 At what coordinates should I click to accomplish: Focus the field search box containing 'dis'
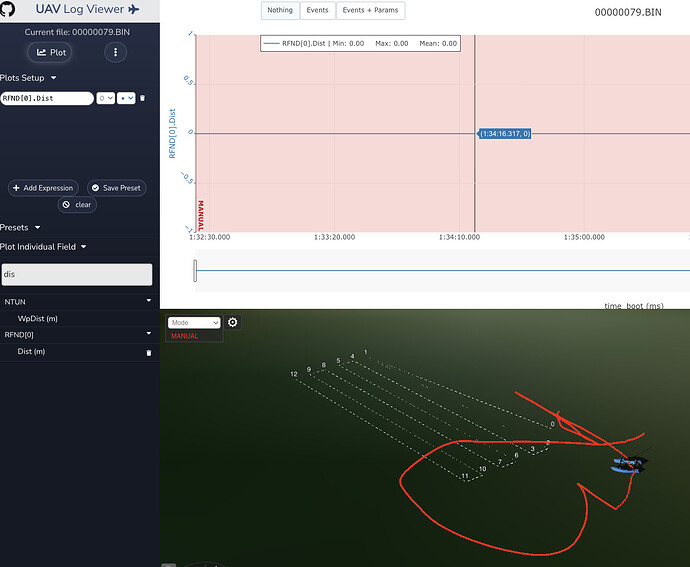[x=77, y=275]
